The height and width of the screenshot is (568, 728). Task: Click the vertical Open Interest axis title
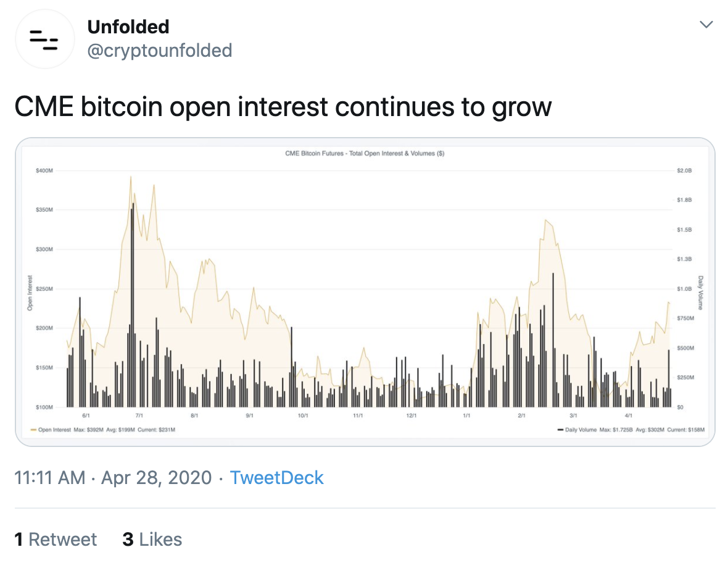(x=30, y=293)
